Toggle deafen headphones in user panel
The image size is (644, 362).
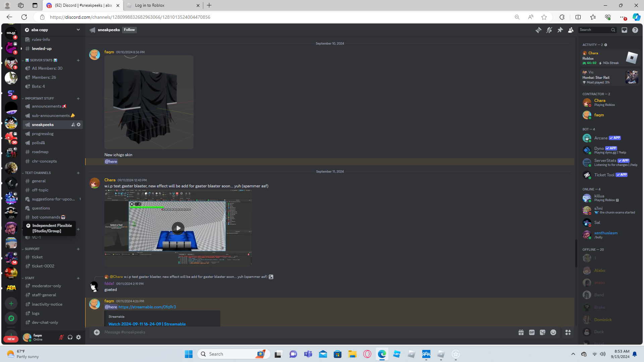(70, 338)
